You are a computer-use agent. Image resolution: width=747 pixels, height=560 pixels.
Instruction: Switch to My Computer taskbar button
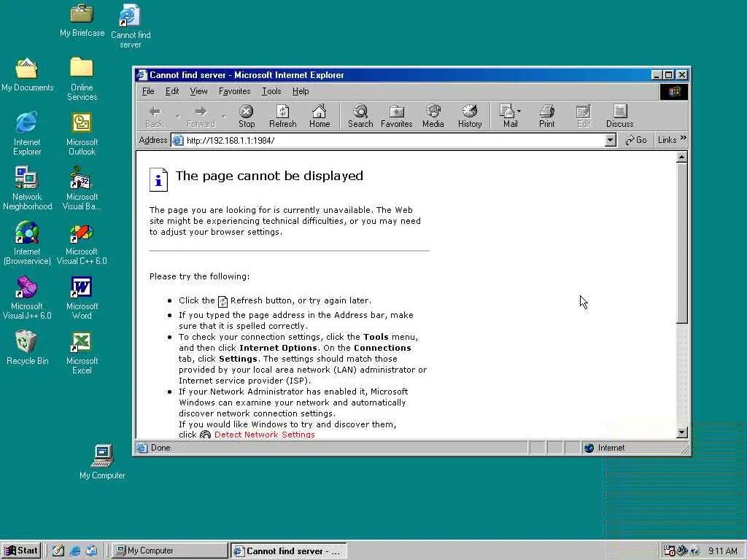tap(170, 551)
